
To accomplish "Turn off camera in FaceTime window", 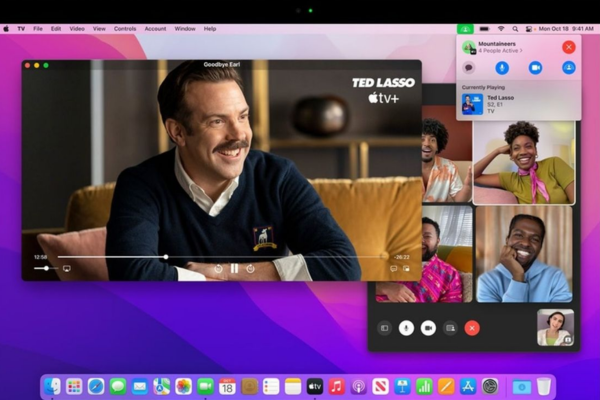I will coord(428,328).
